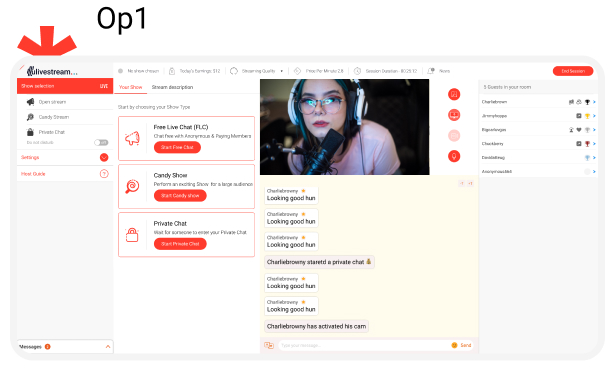Image resolution: width=615 pixels, height=371 pixels.
Task: Click the Price Per Minute diamond icon
Action: (297, 71)
